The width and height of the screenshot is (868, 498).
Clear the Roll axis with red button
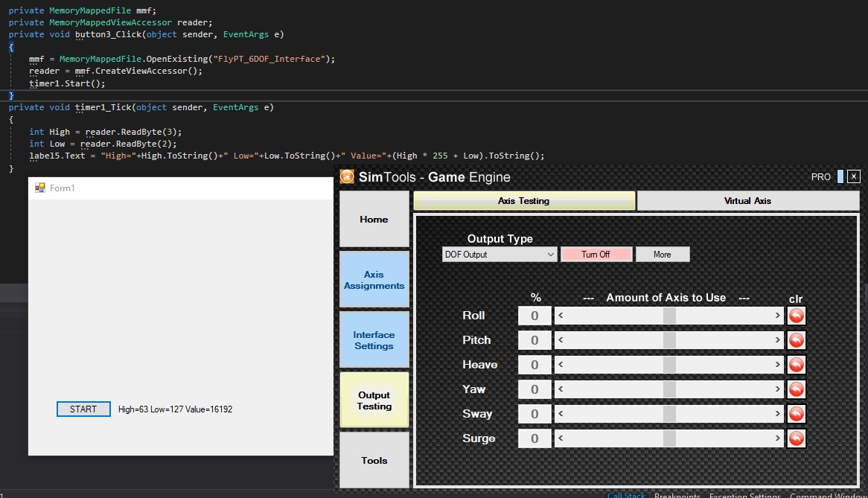point(796,316)
